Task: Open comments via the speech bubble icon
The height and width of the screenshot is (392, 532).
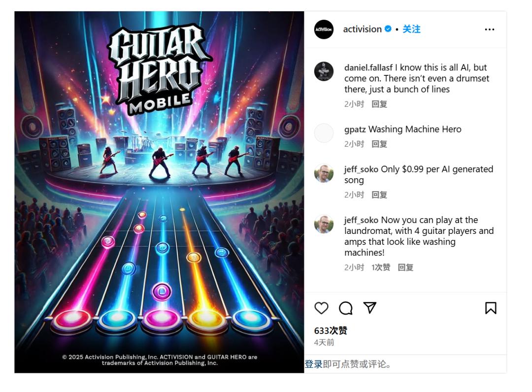Action: point(346,308)
